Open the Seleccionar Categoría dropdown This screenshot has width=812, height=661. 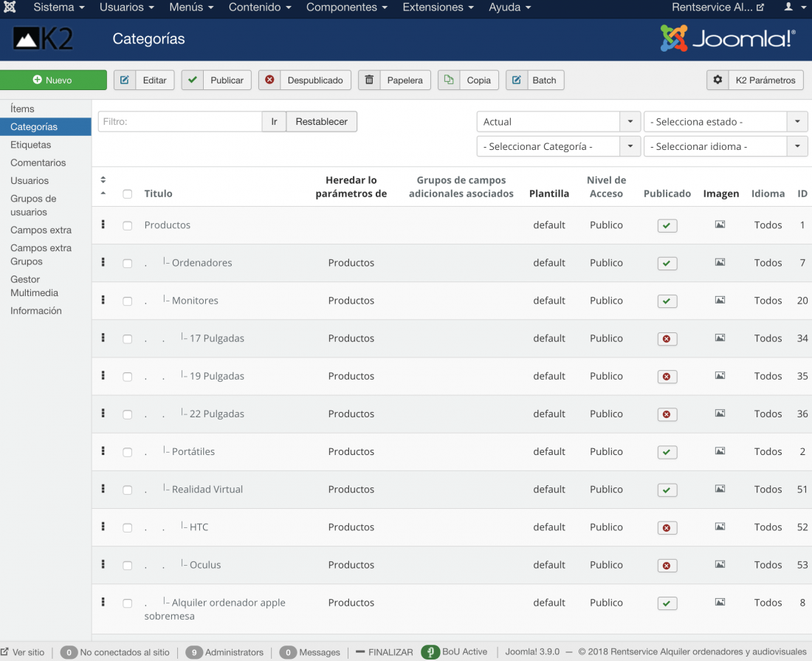click(x=559, y=146)
